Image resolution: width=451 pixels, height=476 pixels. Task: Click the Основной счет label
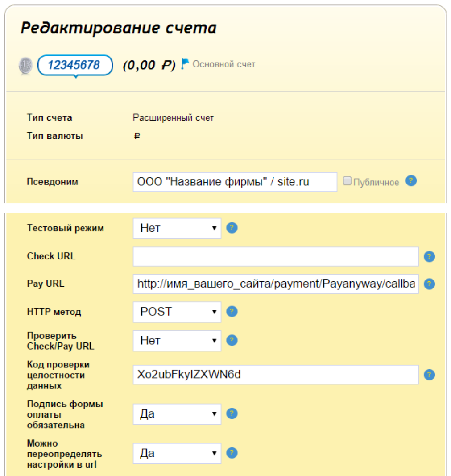[223, 64]
